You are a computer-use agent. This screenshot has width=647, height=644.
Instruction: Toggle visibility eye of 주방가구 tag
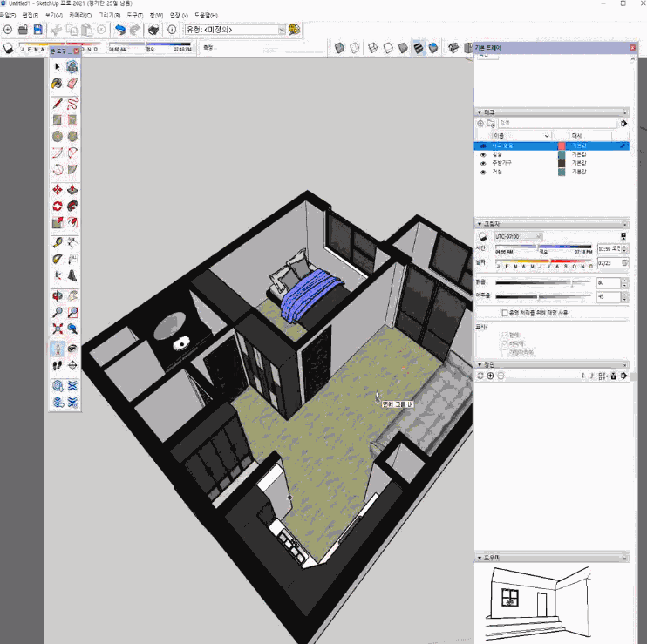click(x=483, y=163)
